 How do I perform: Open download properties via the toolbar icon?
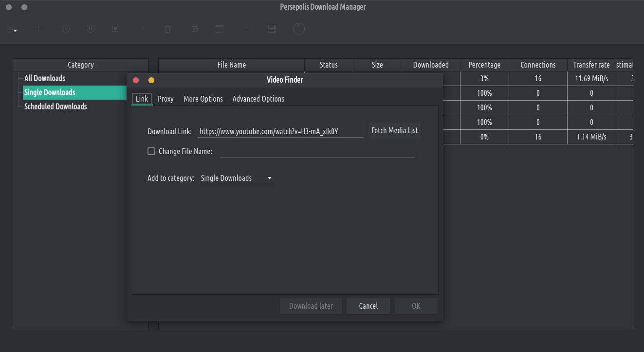coord(195,29)
